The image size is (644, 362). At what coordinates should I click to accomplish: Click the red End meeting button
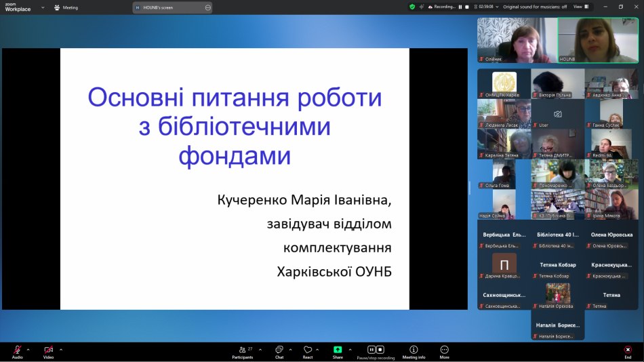point(628,350)
